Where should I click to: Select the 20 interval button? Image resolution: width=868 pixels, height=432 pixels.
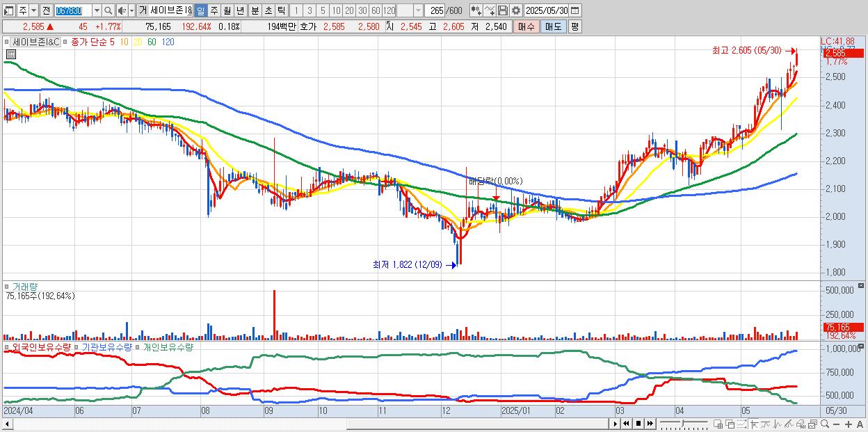[x=349, y=10]
